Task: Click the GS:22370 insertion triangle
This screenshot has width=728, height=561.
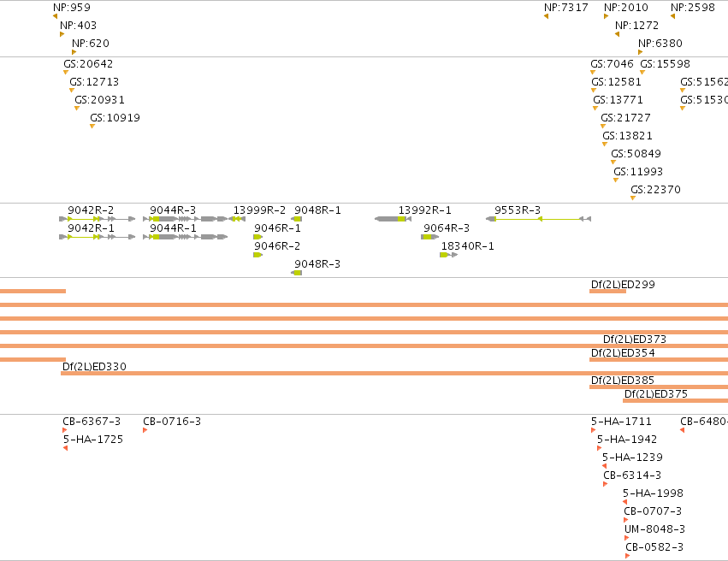Action: pos(633,198)
